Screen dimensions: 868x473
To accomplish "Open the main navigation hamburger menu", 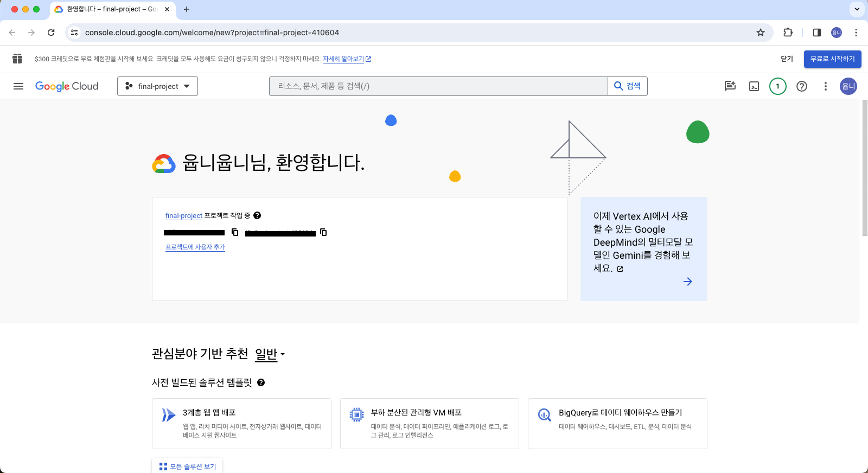I will coord(18,86).
